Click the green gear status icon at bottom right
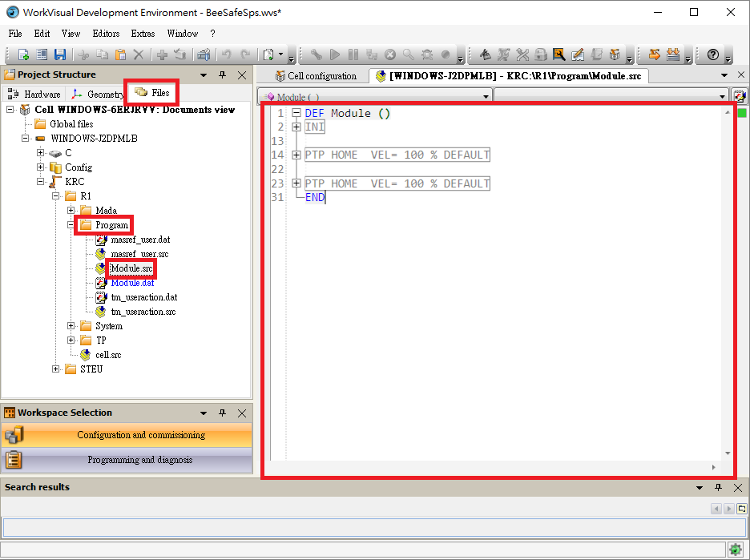This screenshot has height=560, width=750. point(735,549)
